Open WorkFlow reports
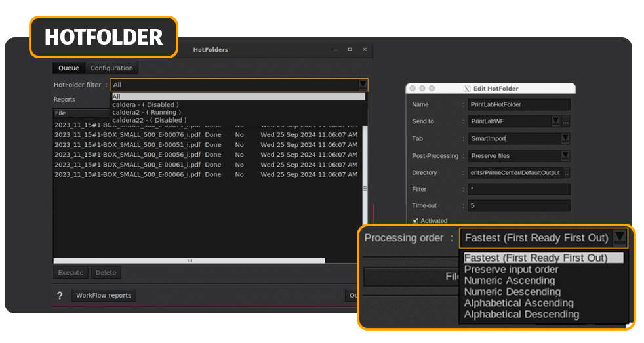The width and height of the screenshot is (644, 343). [104, 296]
